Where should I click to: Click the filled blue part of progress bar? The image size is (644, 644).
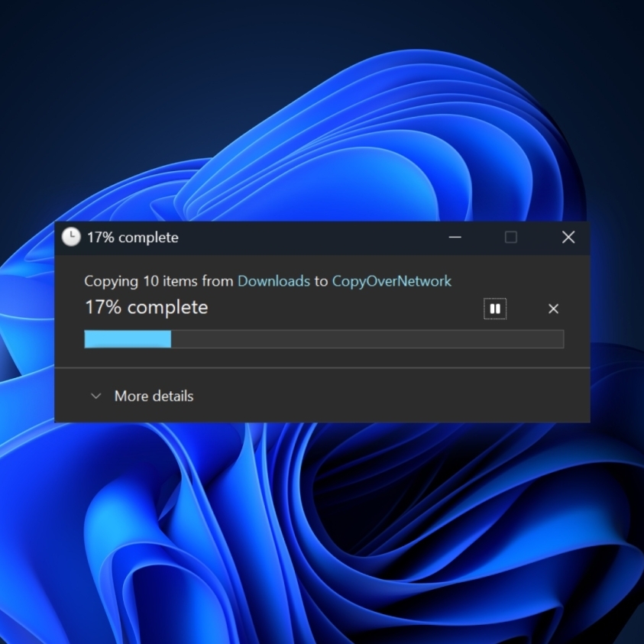tap(127, 339)
